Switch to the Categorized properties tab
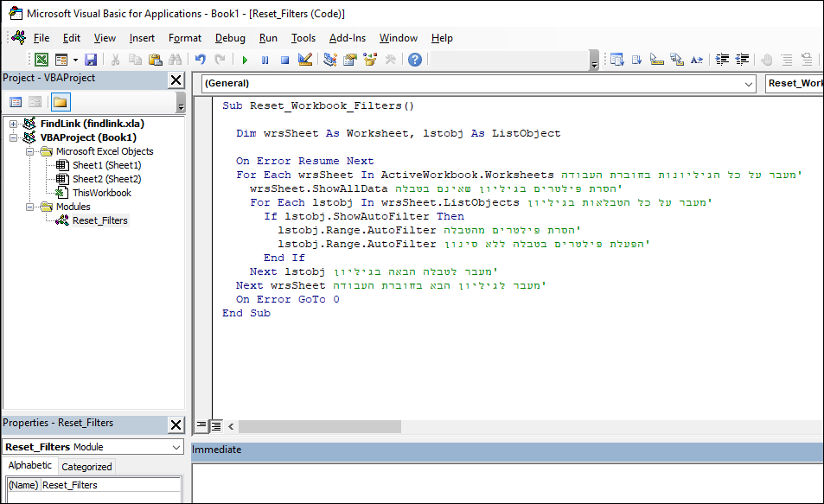Viewport: 824px width, 504px height. point(86,466)
